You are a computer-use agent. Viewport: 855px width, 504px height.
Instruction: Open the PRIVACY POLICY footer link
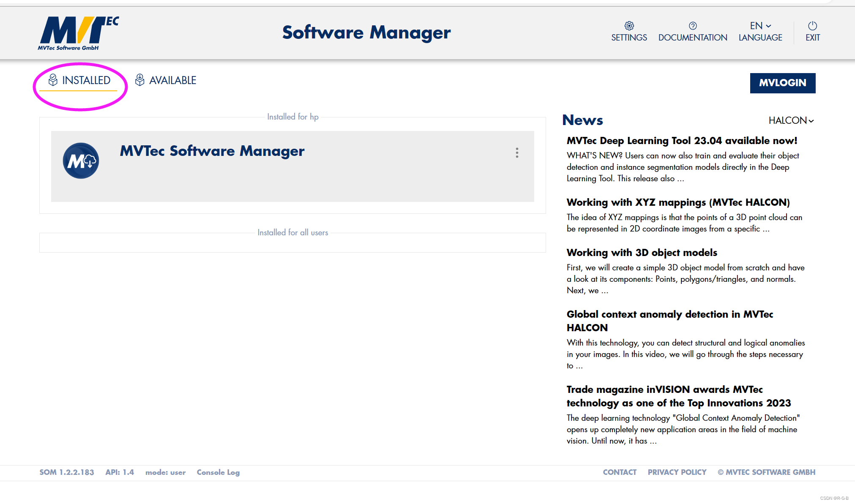pyautogui.click(x=677, y=472)
